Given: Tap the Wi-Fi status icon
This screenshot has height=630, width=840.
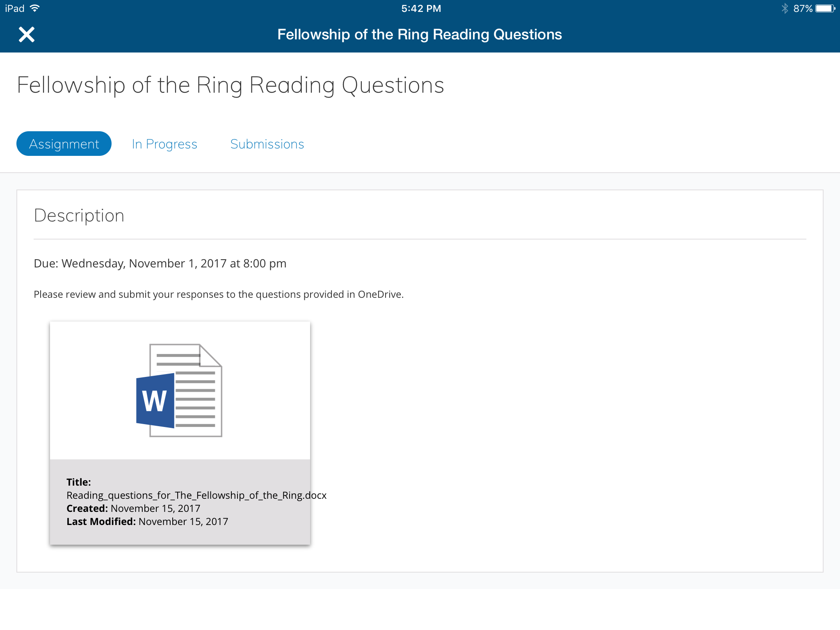Looking at the screenshot, I should (x=35, y=8).
